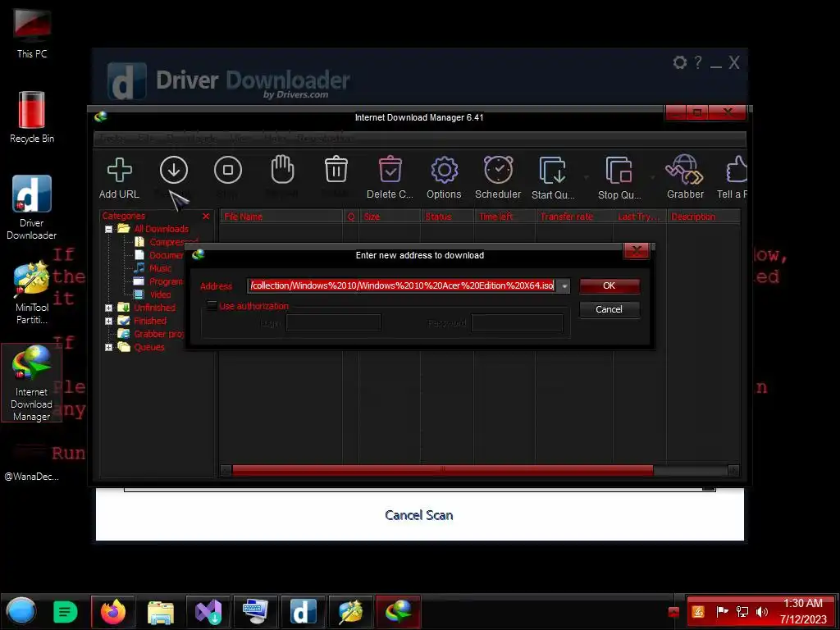Click the Login input field
840x630 pixels.
333,323
